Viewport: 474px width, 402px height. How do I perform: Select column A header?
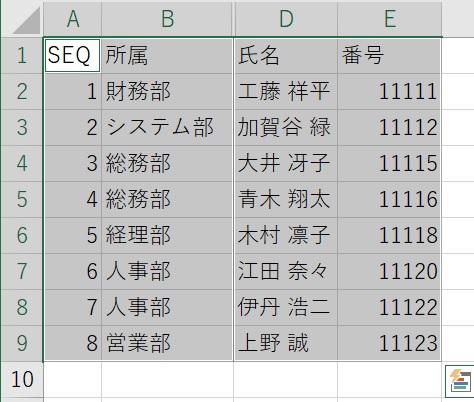[72, 19]
